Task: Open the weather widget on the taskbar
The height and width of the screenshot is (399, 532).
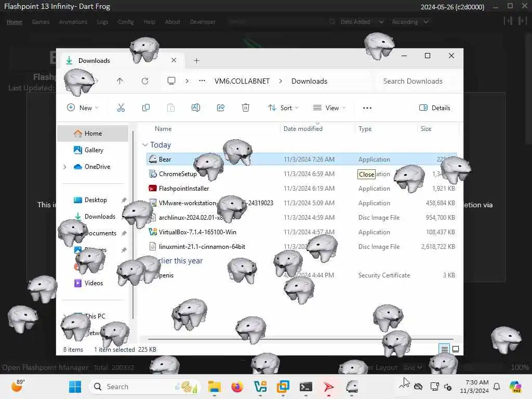Action: pyautogui.click(x=18, y=386)
